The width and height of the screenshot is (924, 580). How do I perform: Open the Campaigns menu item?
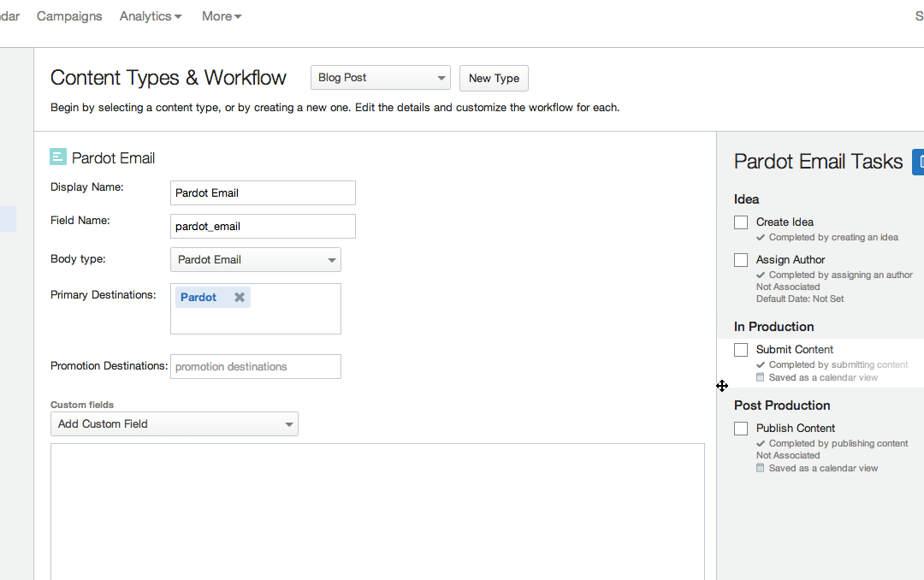(x=69, y=16)
